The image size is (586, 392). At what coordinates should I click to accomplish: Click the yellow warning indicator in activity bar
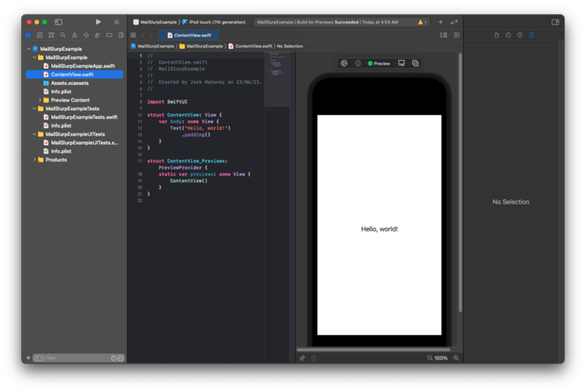422,22
